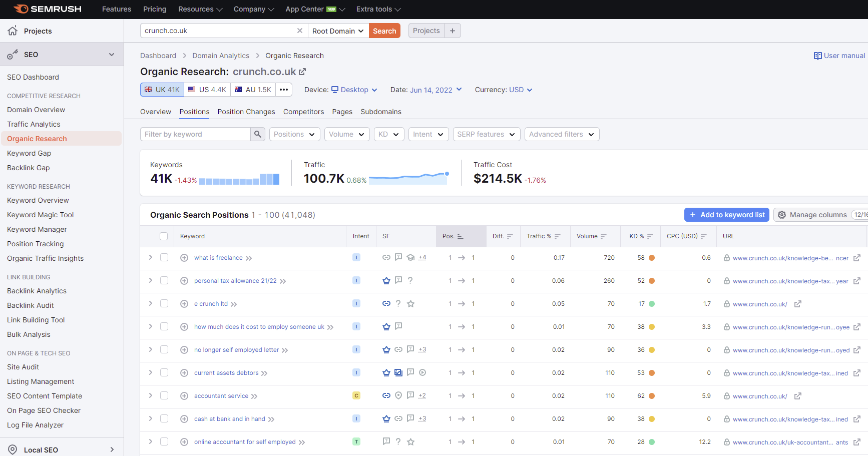The image size is (868, 456).
Task: Open Keyword Magic Tool in sidebar
Action: [41, 215]
